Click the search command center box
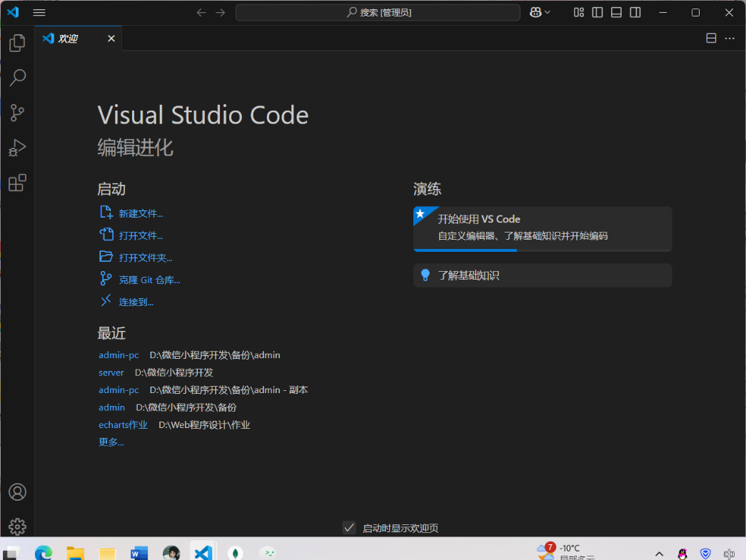 pyautogui.click(x=378, y=12)
